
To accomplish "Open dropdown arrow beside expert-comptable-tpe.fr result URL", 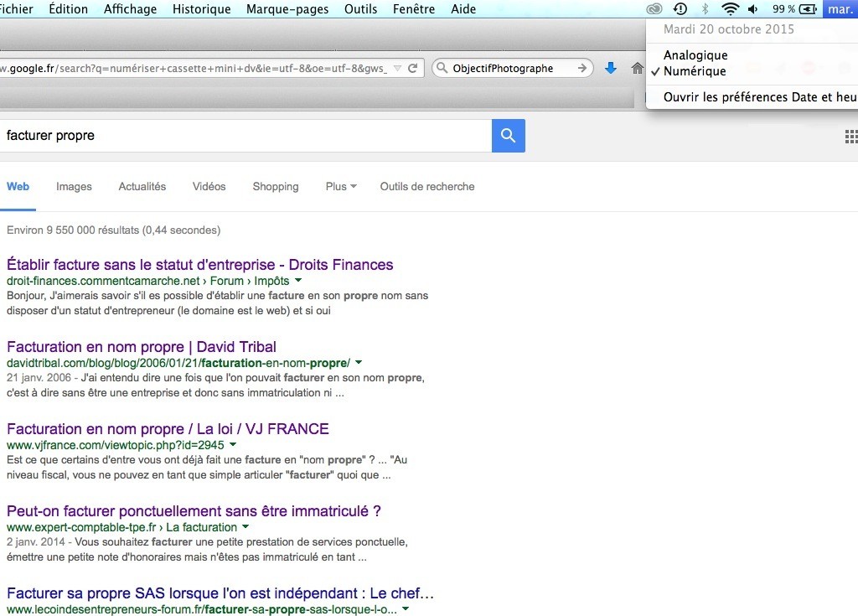I will [x=246, y=527].
